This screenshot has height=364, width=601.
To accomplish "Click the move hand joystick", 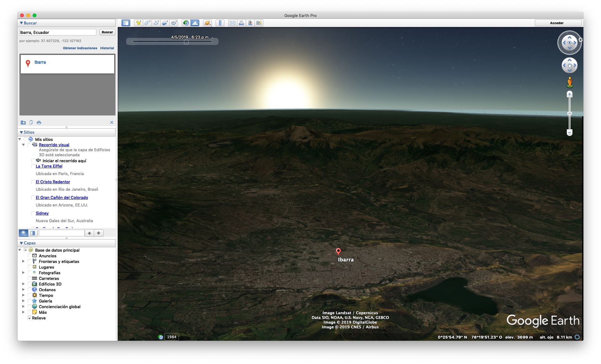I will click(570, 66).
